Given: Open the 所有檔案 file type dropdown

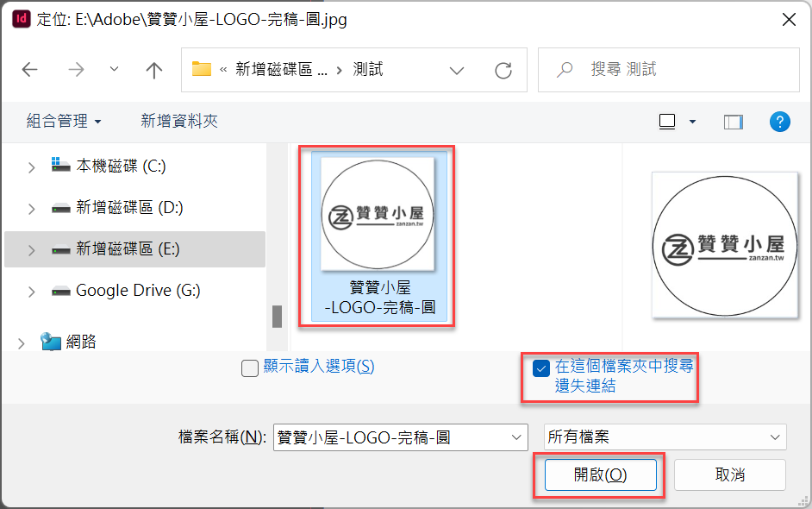Looking at the screenshot, I should (665, 437).
